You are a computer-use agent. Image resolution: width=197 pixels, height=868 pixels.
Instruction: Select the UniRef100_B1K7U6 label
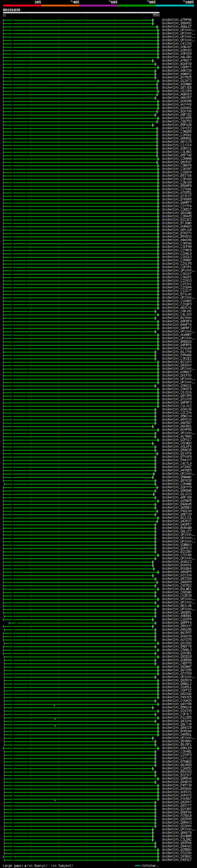[176, 111]
